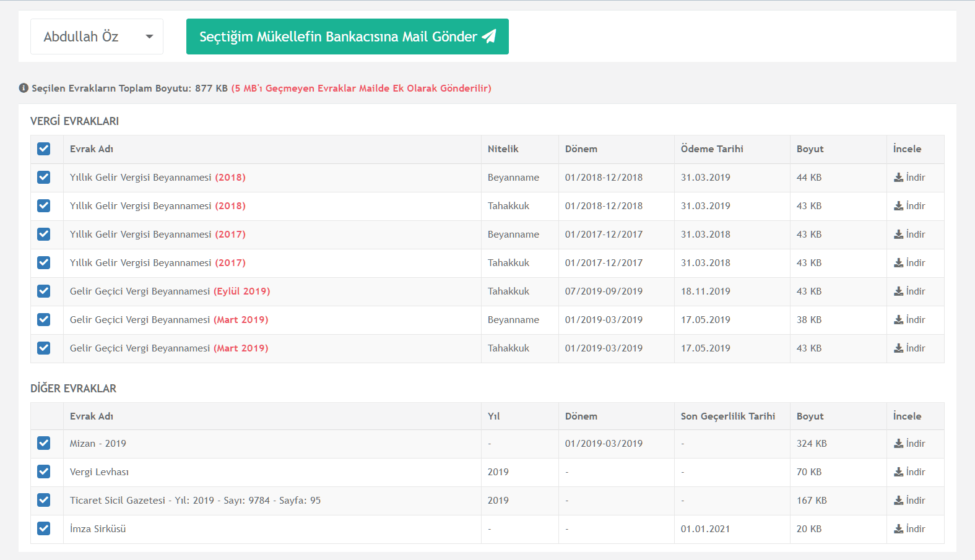Download the Mizan - 2019 document

coord(909,444)
